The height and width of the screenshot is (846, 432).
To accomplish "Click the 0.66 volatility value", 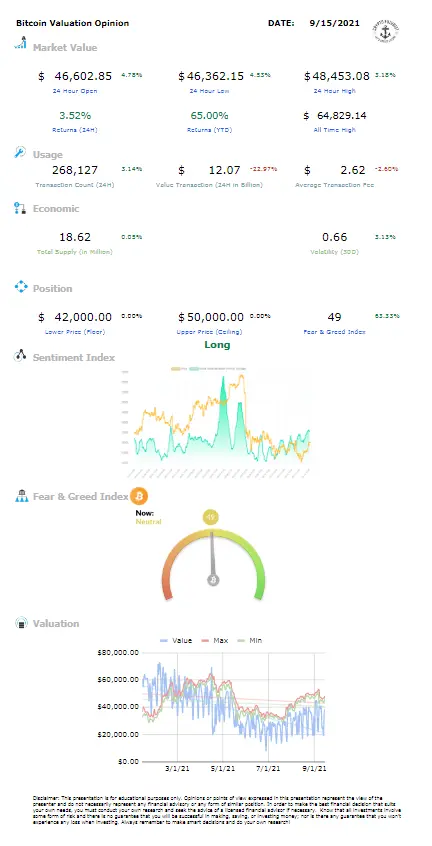I will point(335,237).
